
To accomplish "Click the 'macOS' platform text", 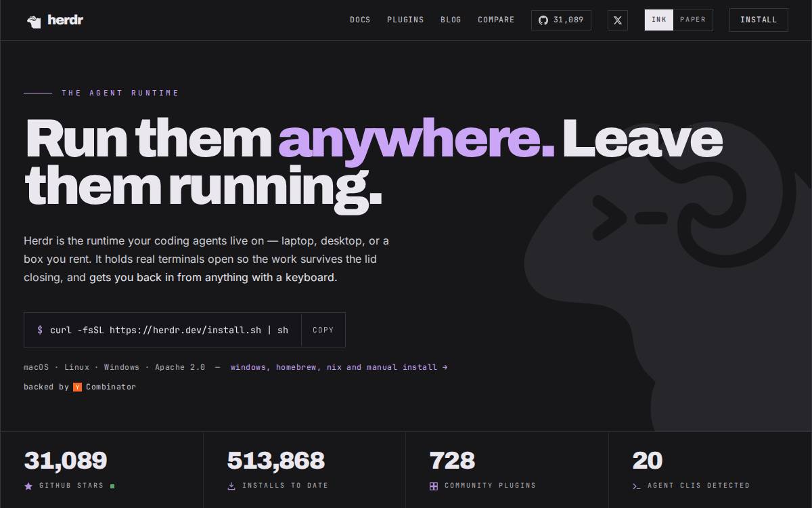I will tap(37, 367).
